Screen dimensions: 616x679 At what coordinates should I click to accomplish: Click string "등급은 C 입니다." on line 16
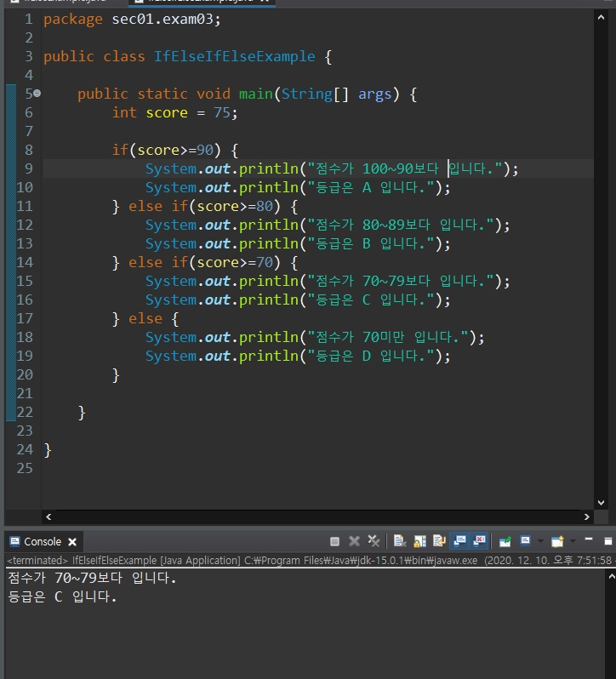[x=371, y=300]
